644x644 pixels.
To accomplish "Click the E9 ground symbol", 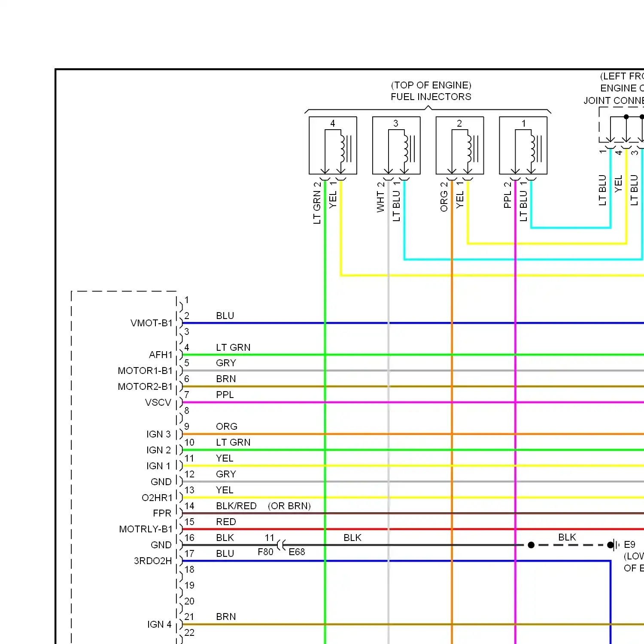I will pos(615,545).
